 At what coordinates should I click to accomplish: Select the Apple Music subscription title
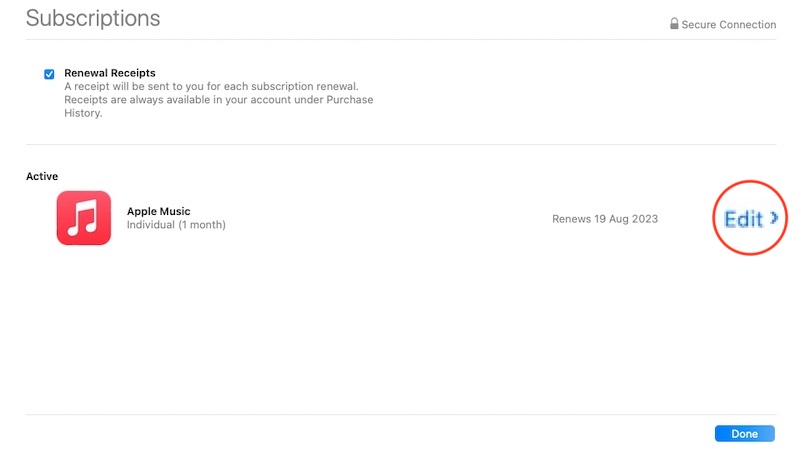(x=158, y=211)
